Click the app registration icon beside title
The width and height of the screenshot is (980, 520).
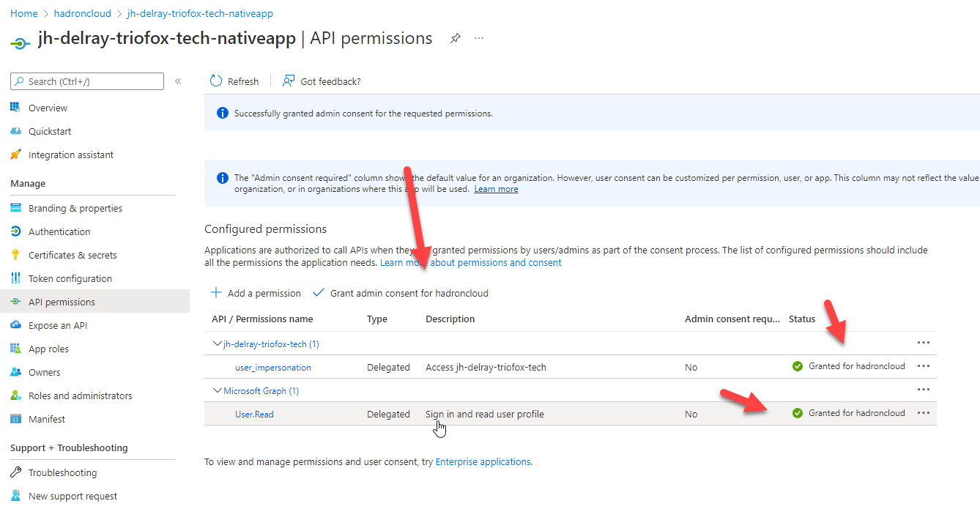[x=20, y=42]
